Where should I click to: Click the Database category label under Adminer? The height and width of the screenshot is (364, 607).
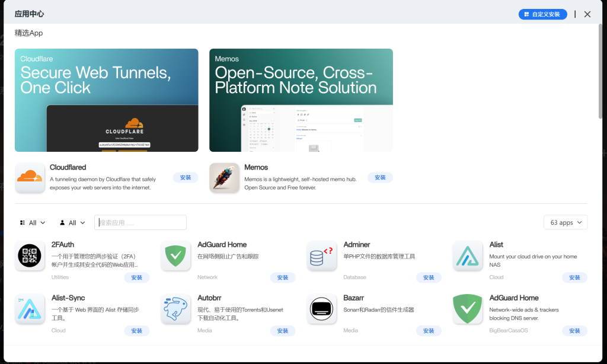(354, 277)
